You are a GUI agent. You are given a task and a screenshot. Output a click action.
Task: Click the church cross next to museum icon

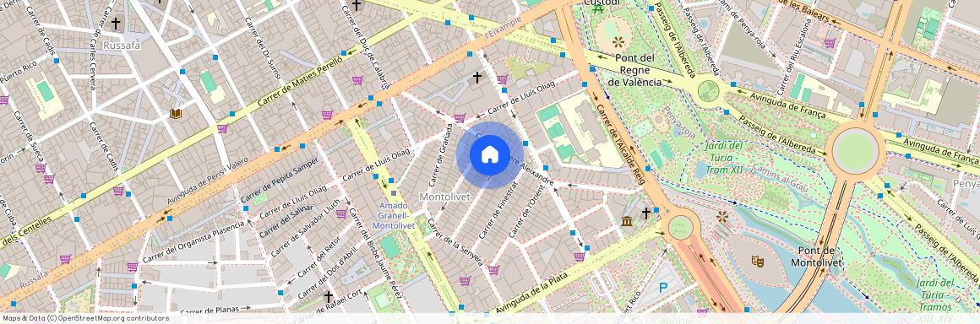coord(646,213)
